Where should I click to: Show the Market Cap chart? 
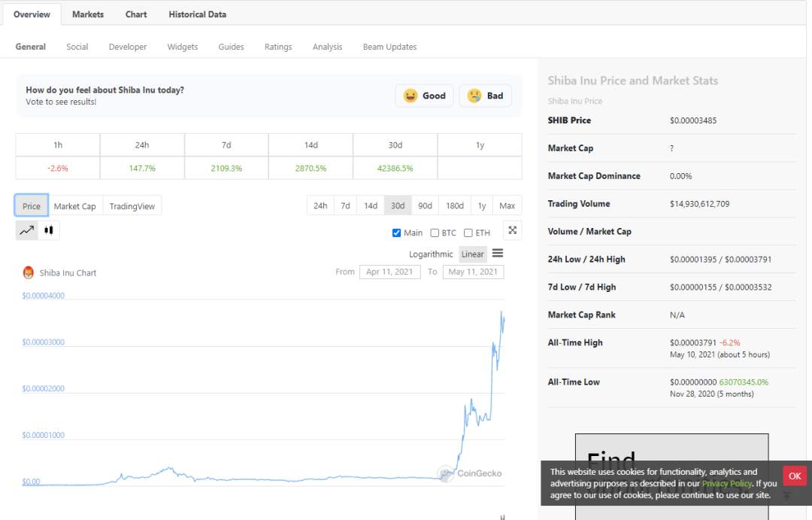[75, 206]
